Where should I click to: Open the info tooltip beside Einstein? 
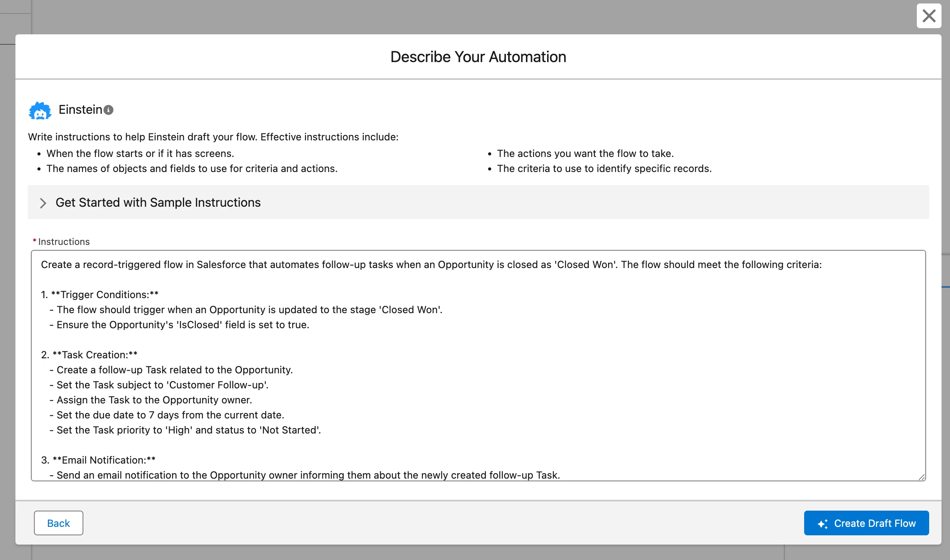point(109,110)
